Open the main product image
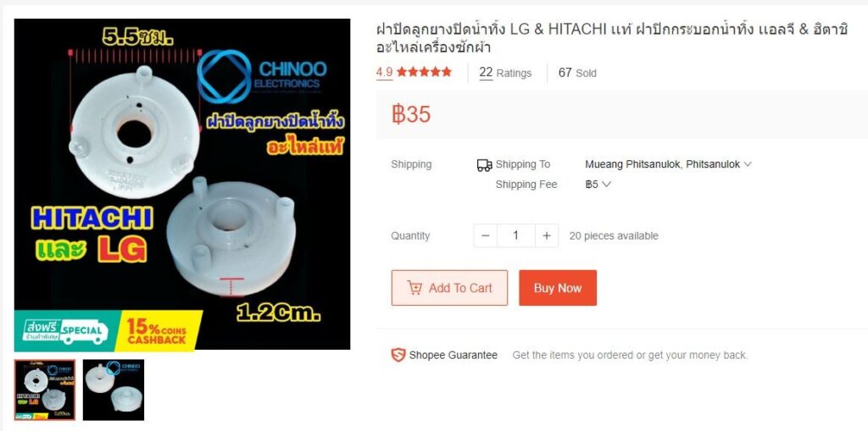This screenshot has width=868, height=431. 182,185
